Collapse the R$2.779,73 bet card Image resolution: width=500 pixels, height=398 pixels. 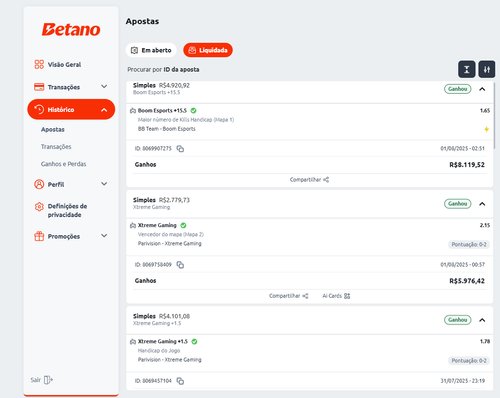482,204
